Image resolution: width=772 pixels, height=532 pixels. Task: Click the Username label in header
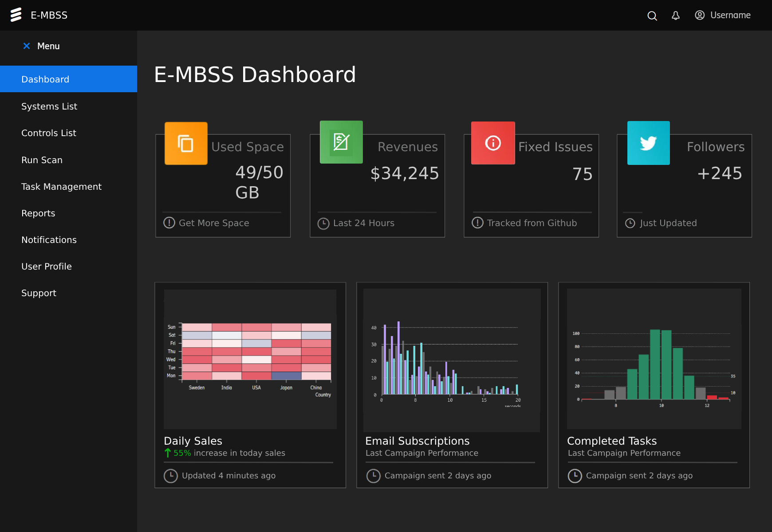click(x=730, y=15)
